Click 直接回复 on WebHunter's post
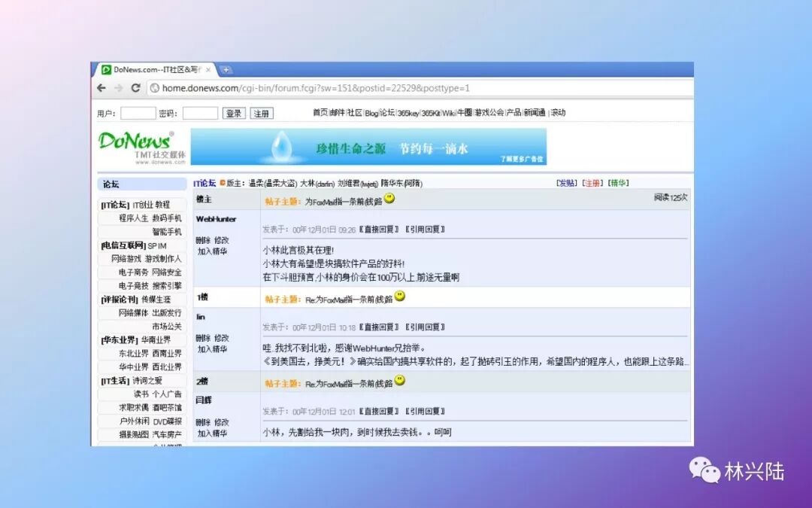 pyautogui.click(x=380, y=229)
